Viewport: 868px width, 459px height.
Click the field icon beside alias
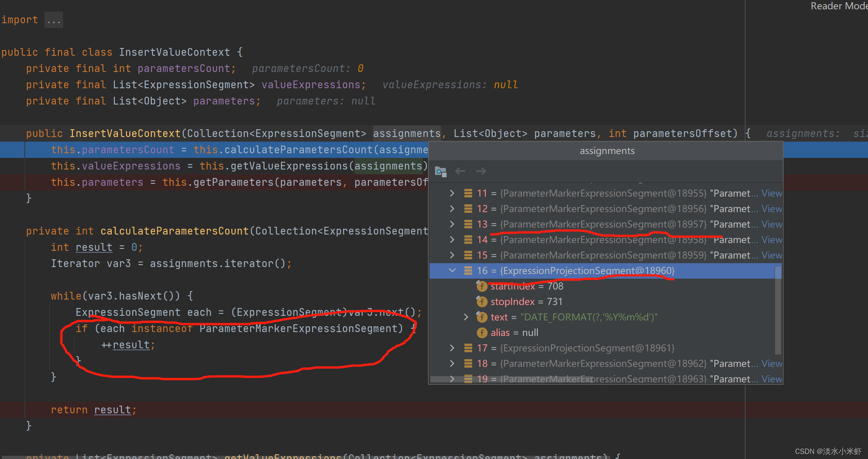pos(482,332)
